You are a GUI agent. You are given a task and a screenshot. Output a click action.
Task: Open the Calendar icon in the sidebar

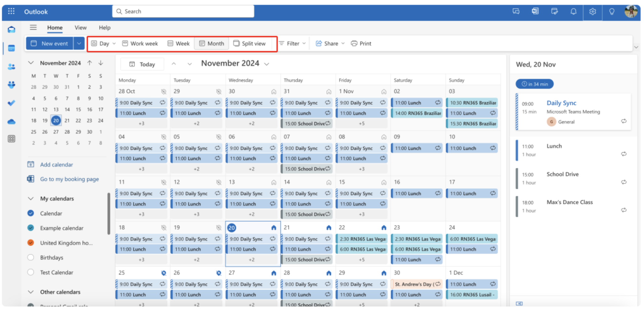click(12, 48)
